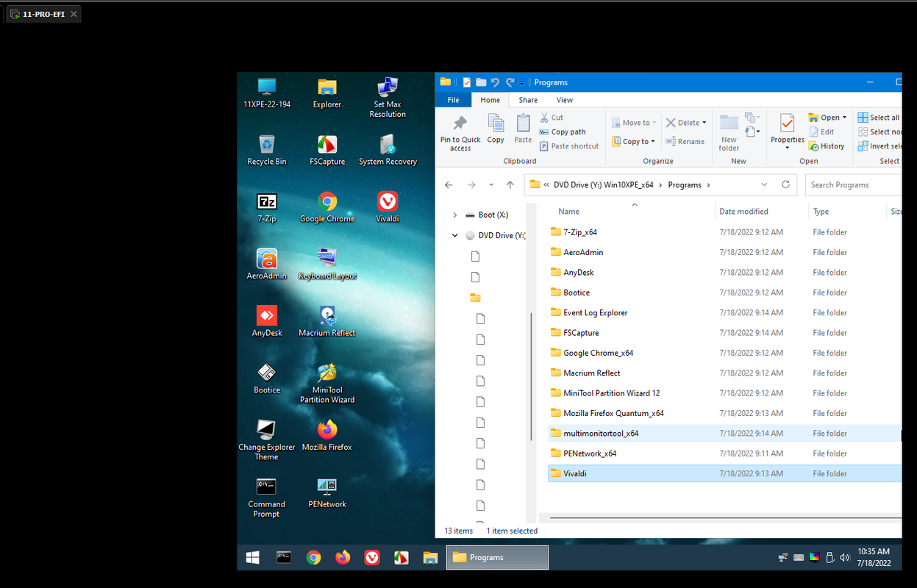The height and width of the screenshot is (588, 917).
Task: Click Programs in the address breadcrumb
Action: [x=685, y=184]
